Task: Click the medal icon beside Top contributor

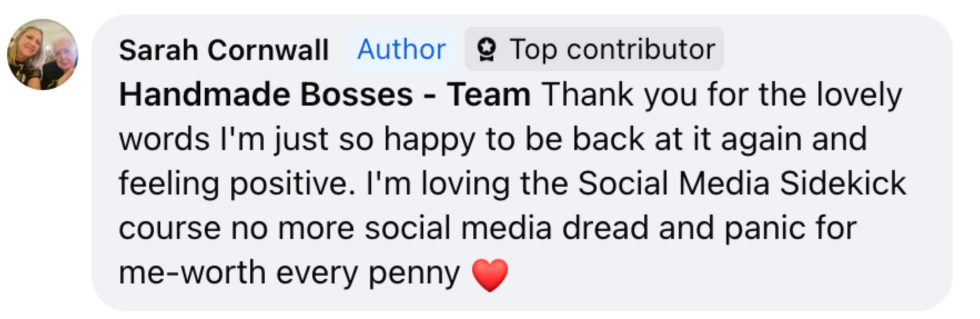Action: [487, 49]
